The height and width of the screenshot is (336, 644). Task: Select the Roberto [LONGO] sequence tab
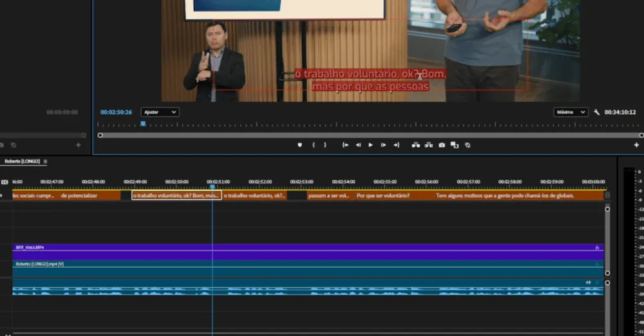(x=22, y=162)
